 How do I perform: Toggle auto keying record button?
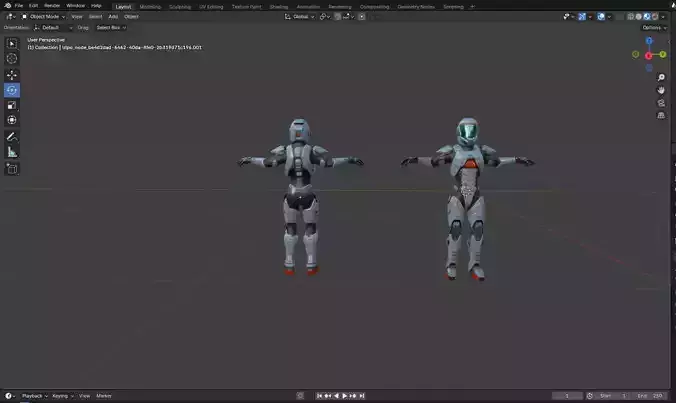tap(300, 396)
